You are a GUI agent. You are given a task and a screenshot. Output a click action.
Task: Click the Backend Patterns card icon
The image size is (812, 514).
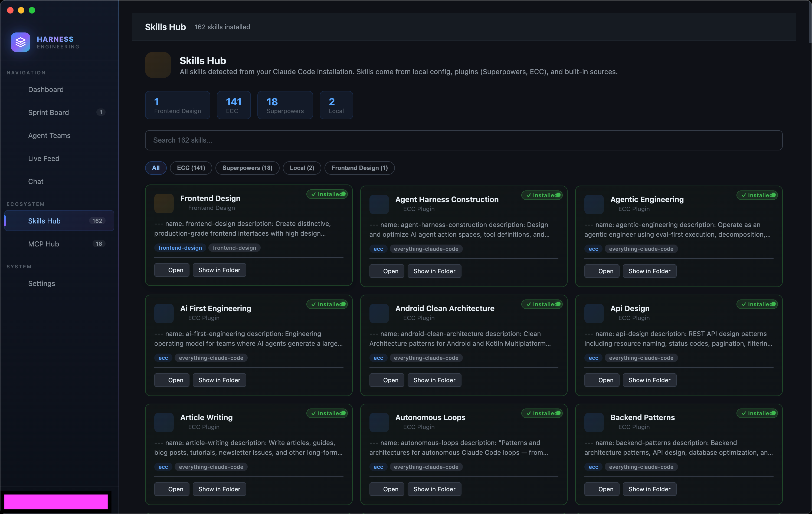594,422
